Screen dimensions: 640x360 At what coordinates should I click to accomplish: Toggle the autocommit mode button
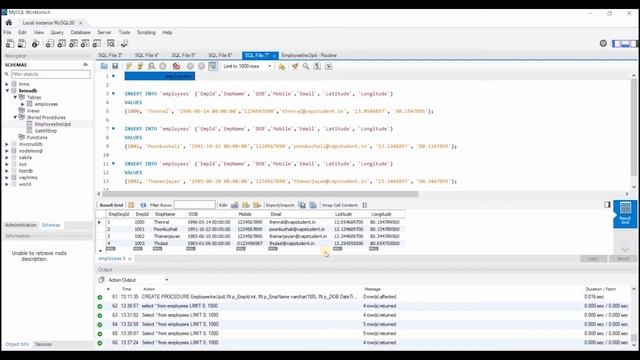coord(213,66)
